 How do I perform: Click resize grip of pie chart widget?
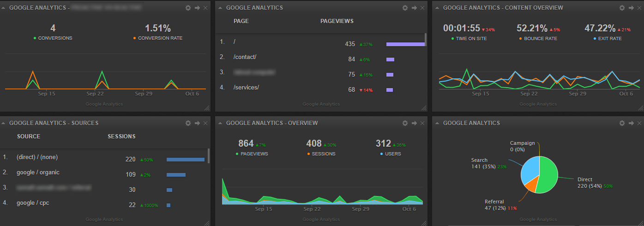[x=641, y=223]
